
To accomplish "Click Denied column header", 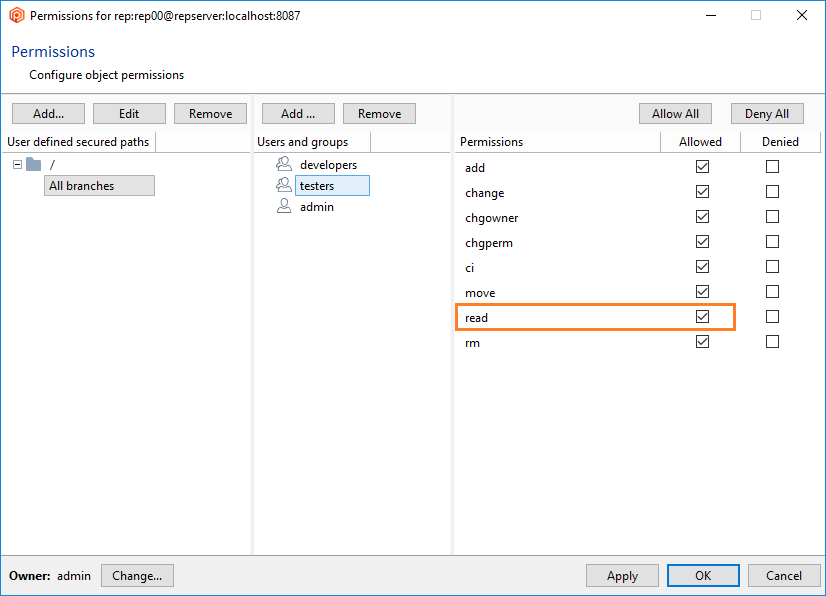I will point(780,142).
